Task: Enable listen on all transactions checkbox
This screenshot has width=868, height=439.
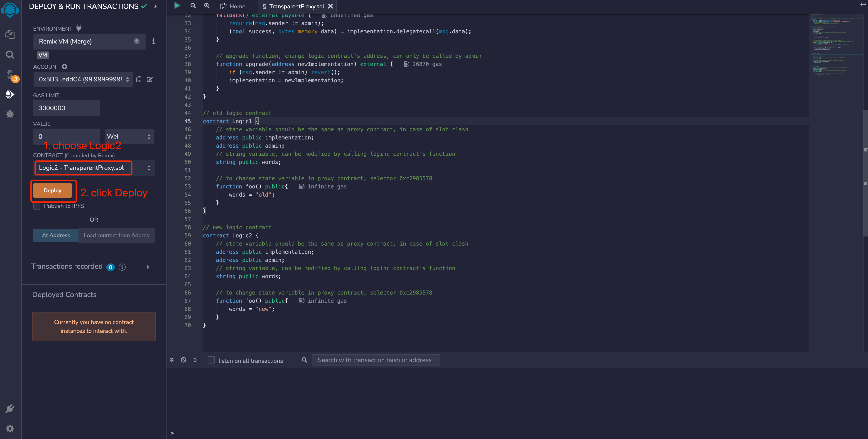Action: pos(211,360)
